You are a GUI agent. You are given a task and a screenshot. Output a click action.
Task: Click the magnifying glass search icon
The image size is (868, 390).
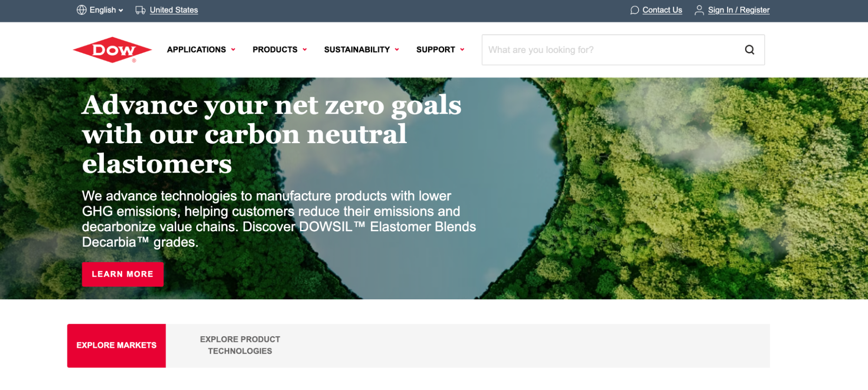click(x=749, y=50)
